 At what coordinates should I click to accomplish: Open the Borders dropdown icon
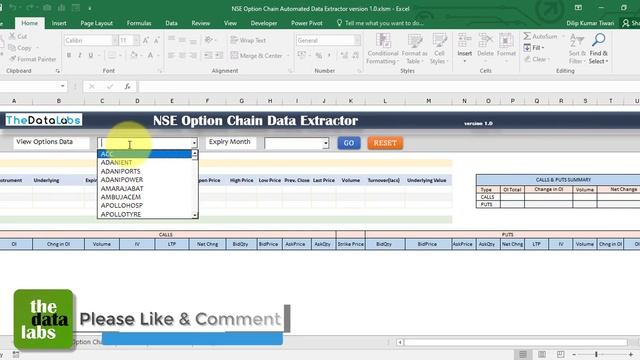pyautogui.click(x=112, y=55)
